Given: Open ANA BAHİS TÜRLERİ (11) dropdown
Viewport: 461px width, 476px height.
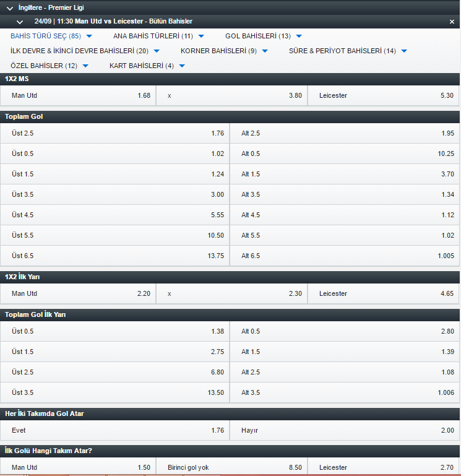Looking at the screenshot, I should [158, 36].
